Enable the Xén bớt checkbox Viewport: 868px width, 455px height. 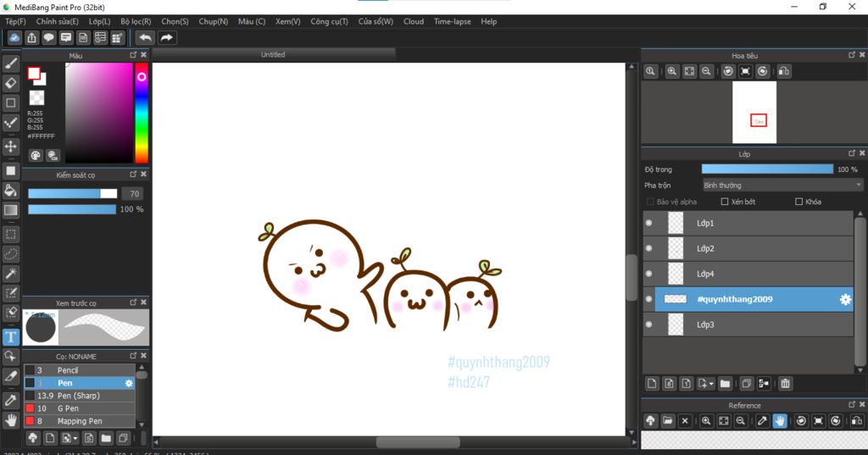pos(725,202)
